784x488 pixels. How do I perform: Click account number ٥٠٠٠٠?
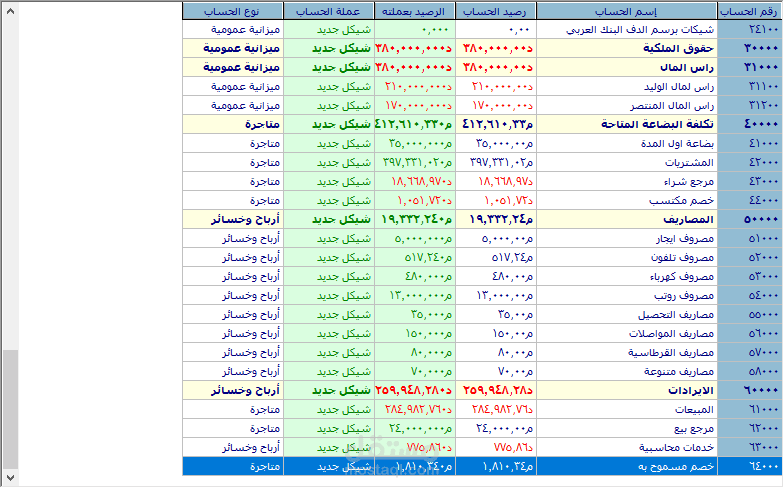coord(750,220)
